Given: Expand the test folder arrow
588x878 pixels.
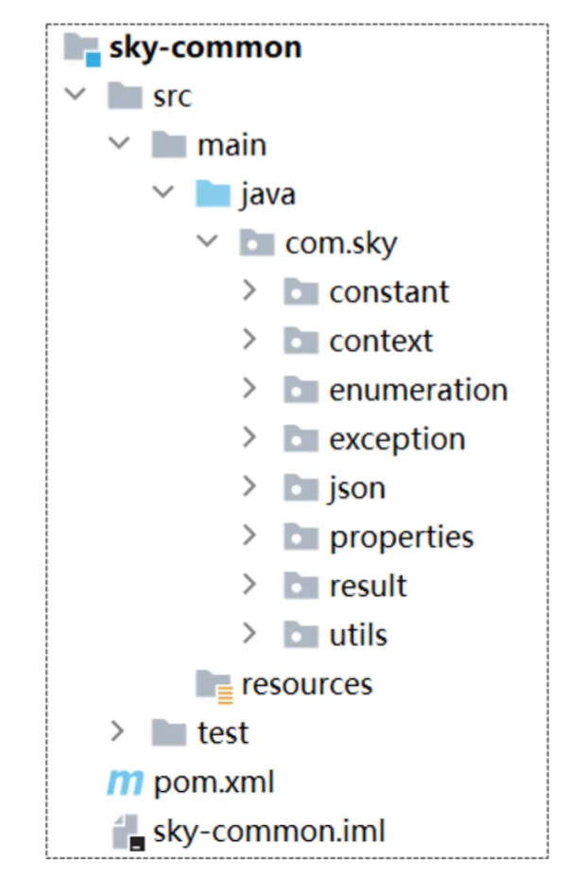Looking at the screenshot, I should (x=117, y=731).
